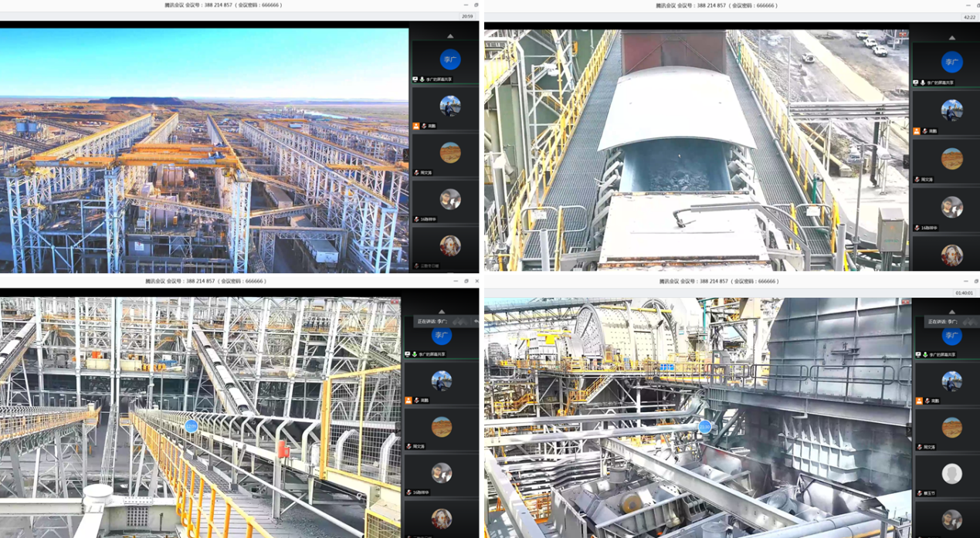Viewport: 980px width, 538px height.
Task: Toggle 李广's green microphone in bottom-left window
Action: point(415,354)
